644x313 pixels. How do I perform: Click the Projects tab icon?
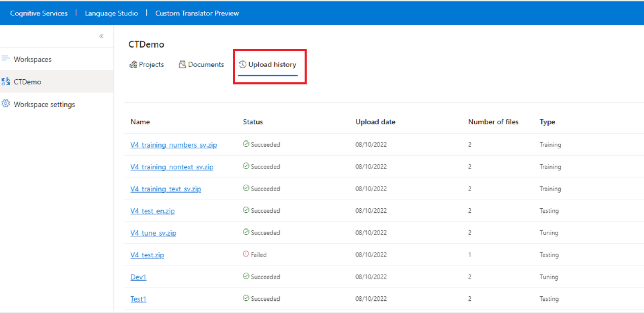point(133,64)
